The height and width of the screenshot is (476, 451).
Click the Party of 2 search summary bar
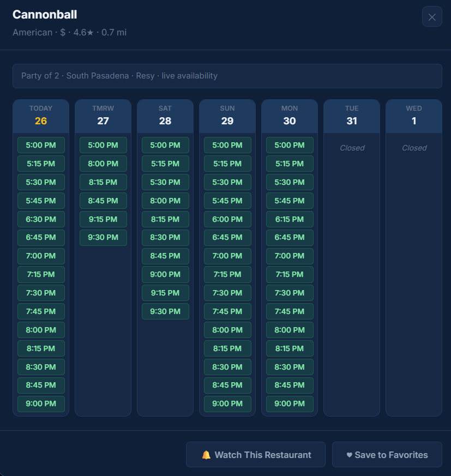pos(225,75)
